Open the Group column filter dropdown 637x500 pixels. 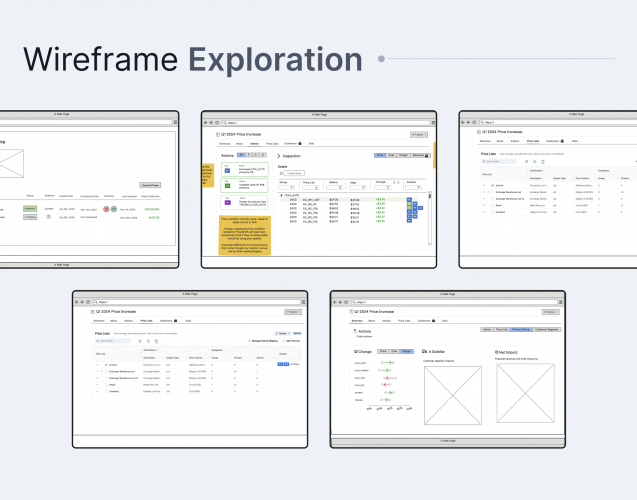[x=286, y=187]
